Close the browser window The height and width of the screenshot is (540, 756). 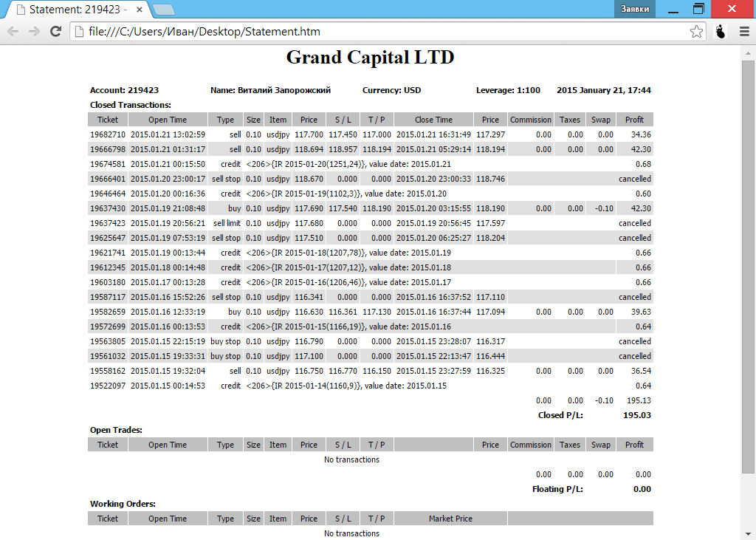pos(732,9)
